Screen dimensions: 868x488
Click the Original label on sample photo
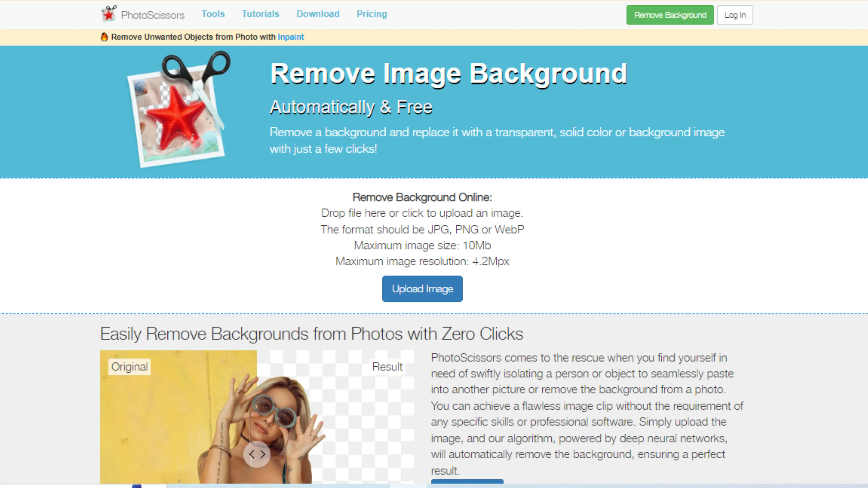tap(129, 366)
